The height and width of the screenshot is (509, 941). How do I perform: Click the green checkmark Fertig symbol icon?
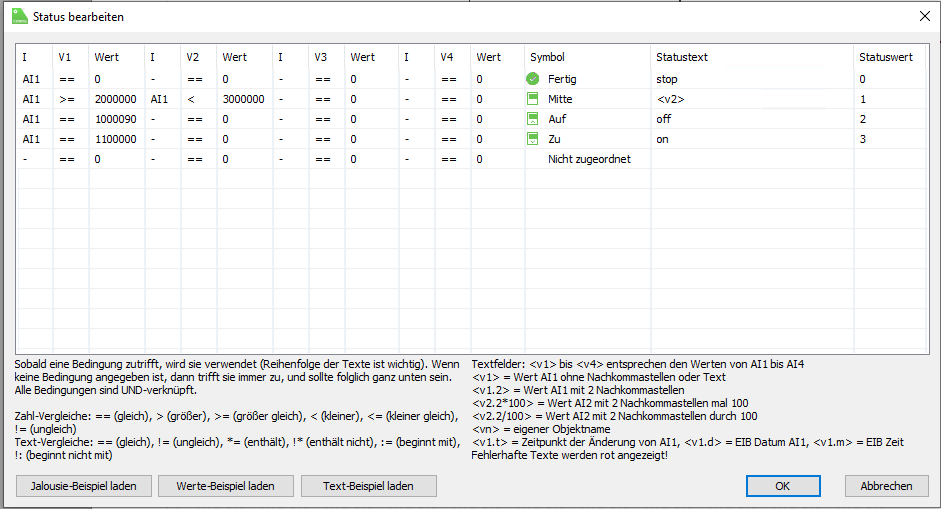(532, 79)
